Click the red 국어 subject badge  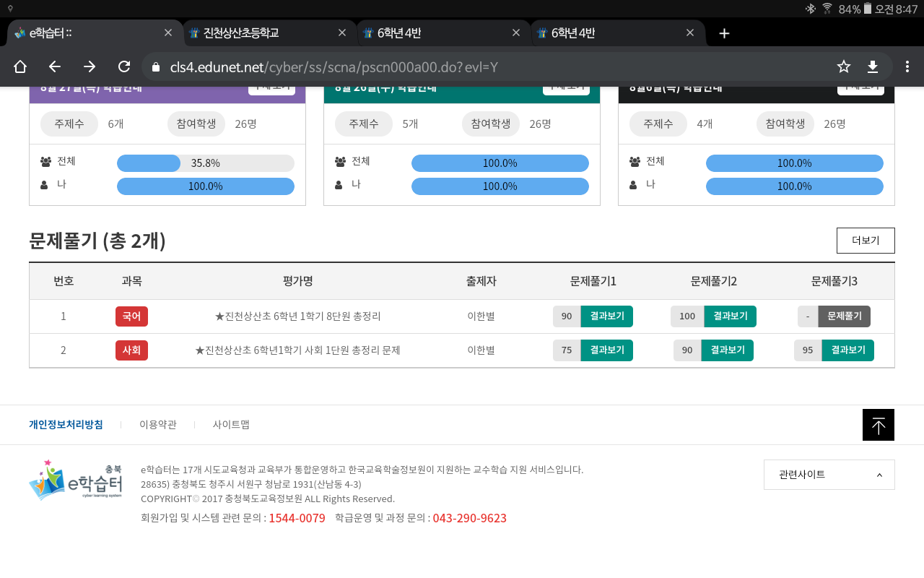(x=132, y=316)
